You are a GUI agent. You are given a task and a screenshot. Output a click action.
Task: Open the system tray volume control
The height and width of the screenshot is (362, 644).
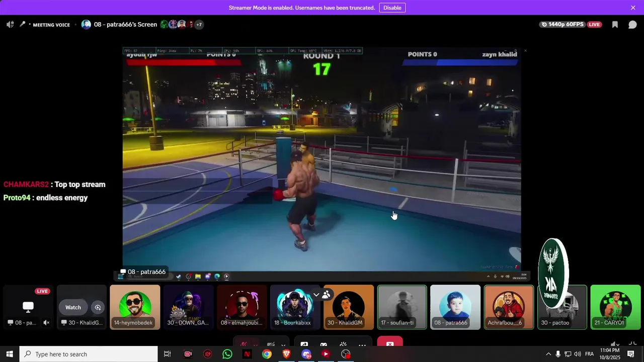click(577, 354)
